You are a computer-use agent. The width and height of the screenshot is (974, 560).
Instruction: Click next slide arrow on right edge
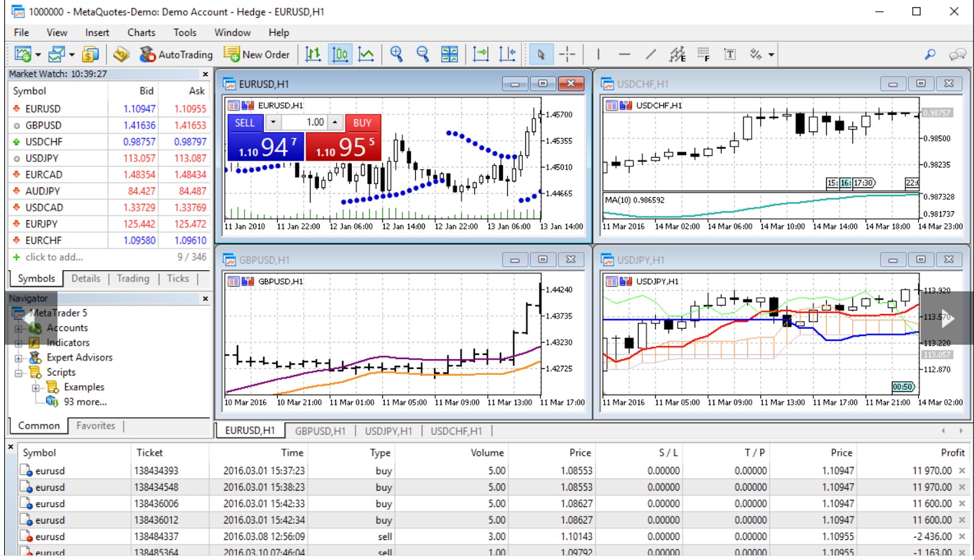click(947, 318)
